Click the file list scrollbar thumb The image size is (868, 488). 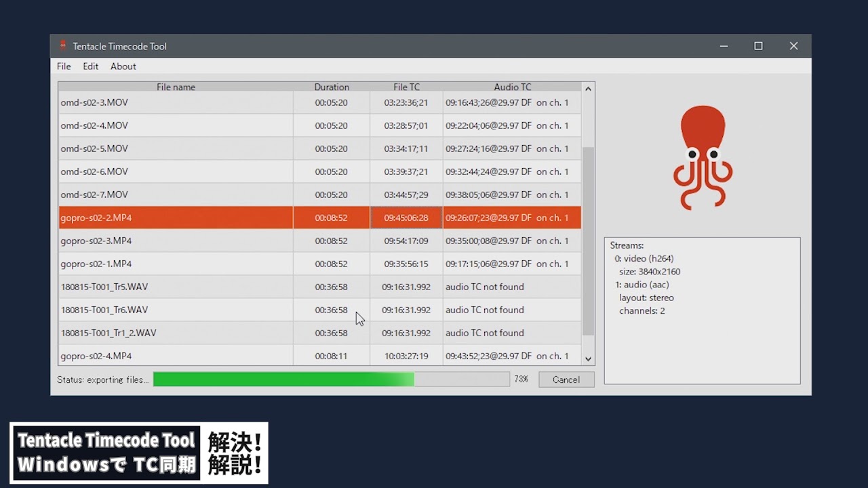tap(588, 241)
